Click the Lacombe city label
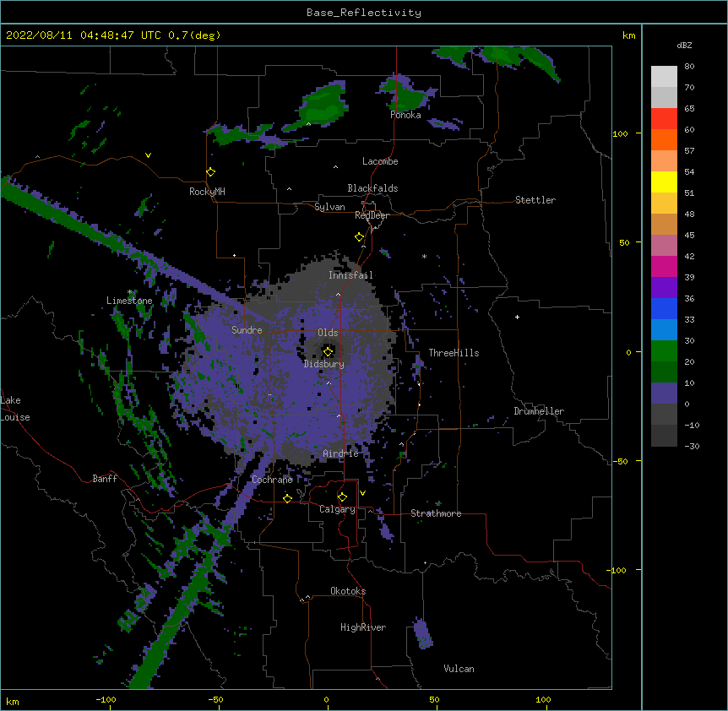The image size is (728, 711). tap(380, 161)
